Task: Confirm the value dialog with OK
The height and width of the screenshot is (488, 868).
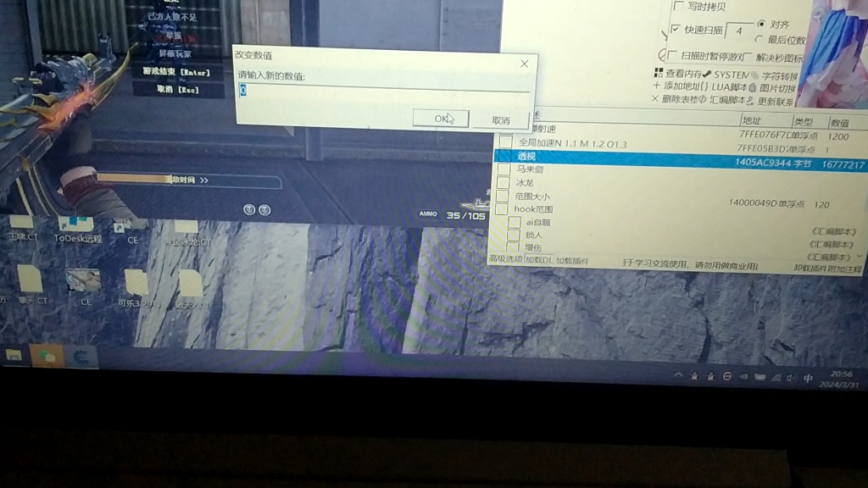Action: point(441,118)
